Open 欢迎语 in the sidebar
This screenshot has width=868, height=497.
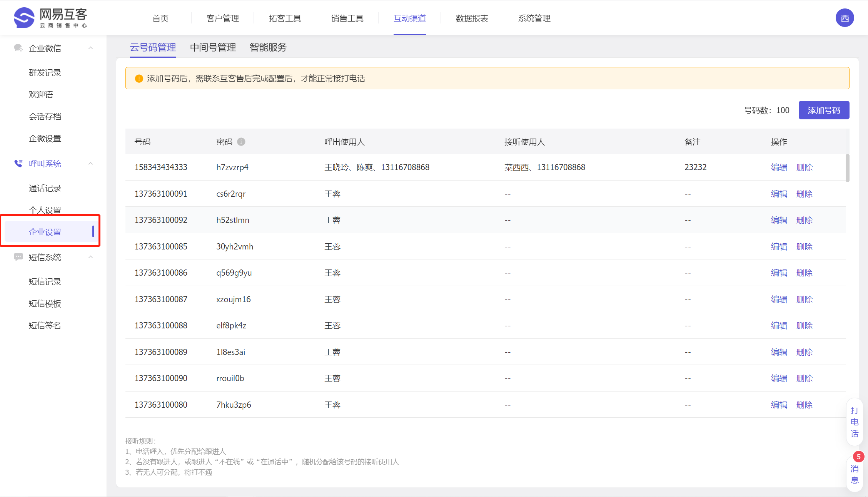point(41,95)
